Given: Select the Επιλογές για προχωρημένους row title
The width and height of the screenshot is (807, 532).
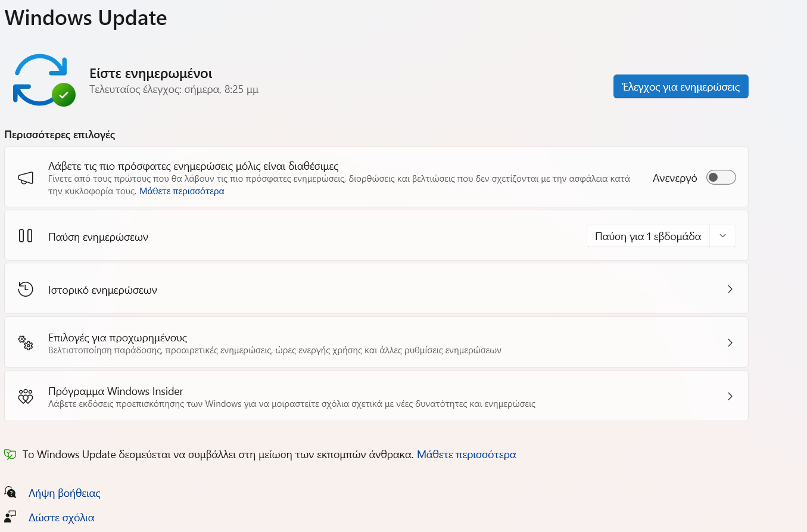Looking at the screenshot, I should point(118,337).
